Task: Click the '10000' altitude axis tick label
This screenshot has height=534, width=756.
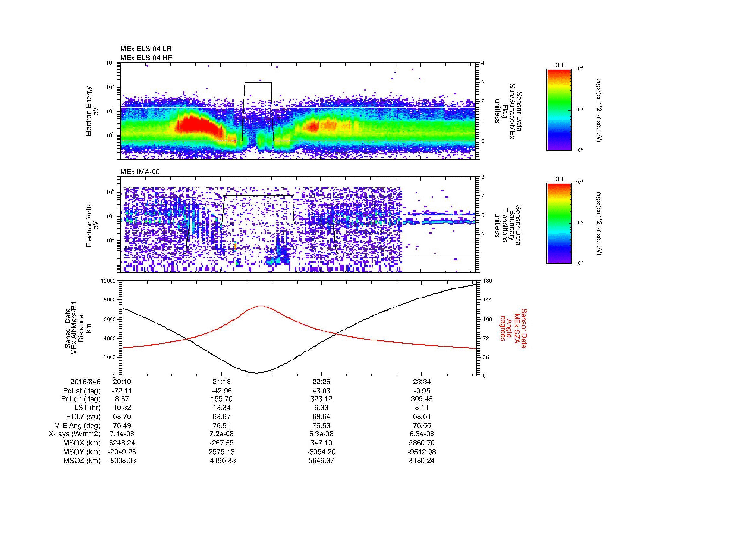Action: pos(109,281)
